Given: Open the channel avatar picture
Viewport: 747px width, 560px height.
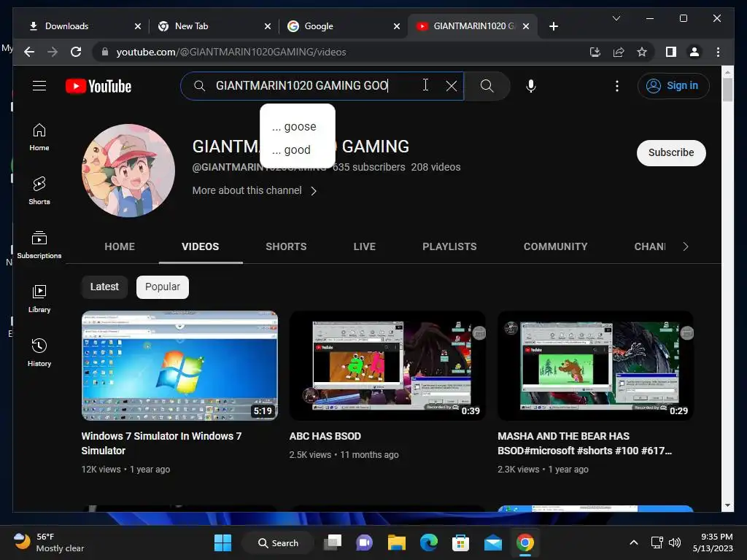Looking at the screenshot, I should 128,171.
